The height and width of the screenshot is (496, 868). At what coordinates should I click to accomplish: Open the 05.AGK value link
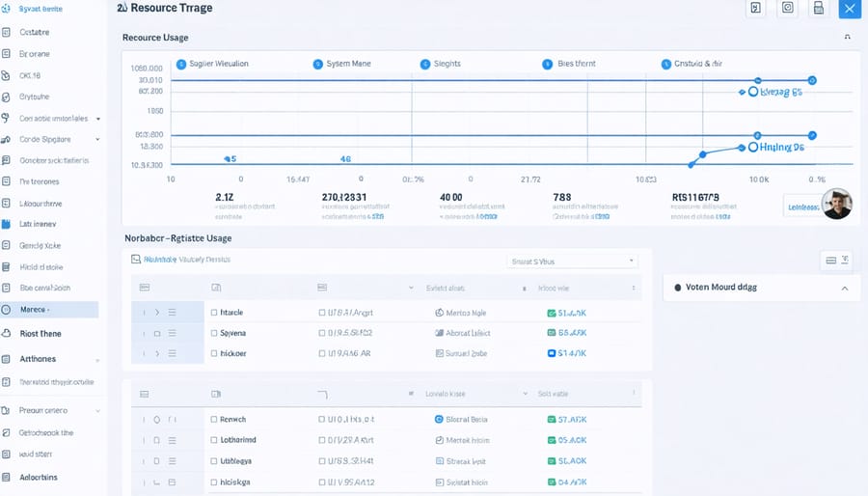point(572,440)
